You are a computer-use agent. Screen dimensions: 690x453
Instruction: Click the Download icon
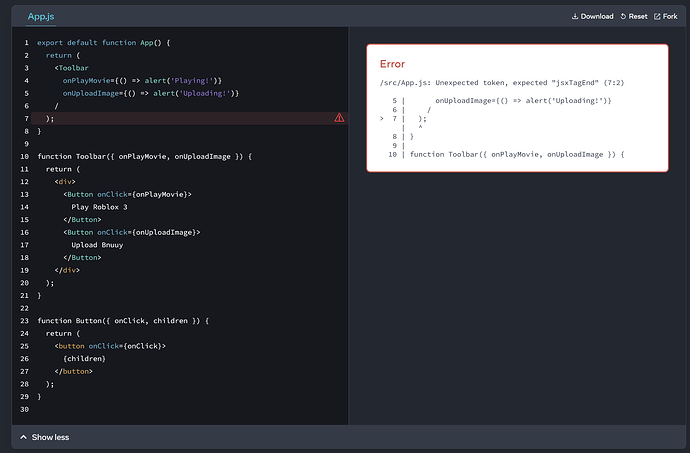click(x=575, y=16)
